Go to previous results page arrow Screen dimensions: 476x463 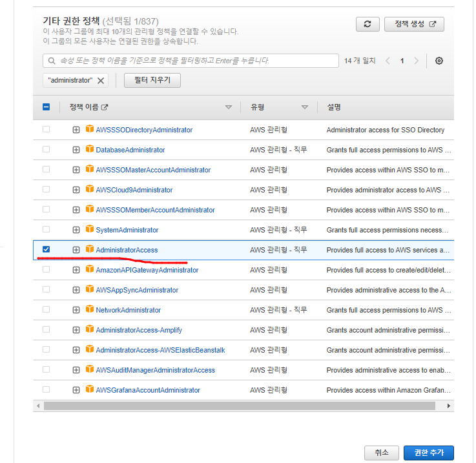click(388, 61)
